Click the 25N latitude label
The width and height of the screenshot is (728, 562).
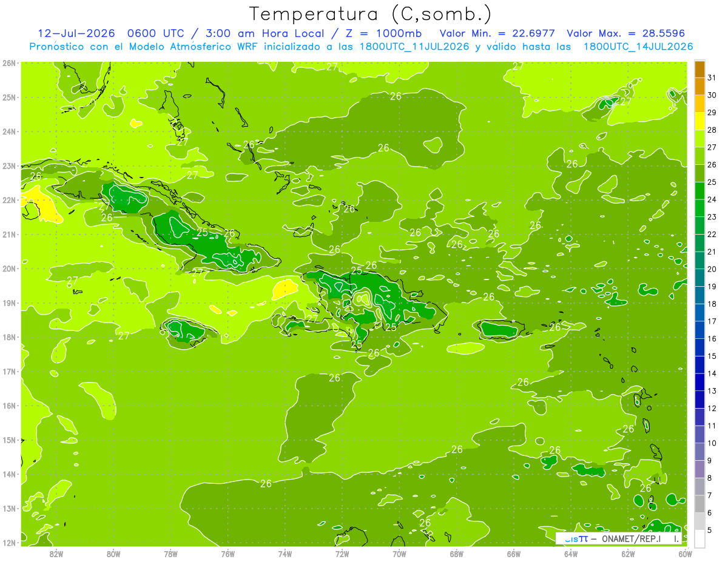8,97
